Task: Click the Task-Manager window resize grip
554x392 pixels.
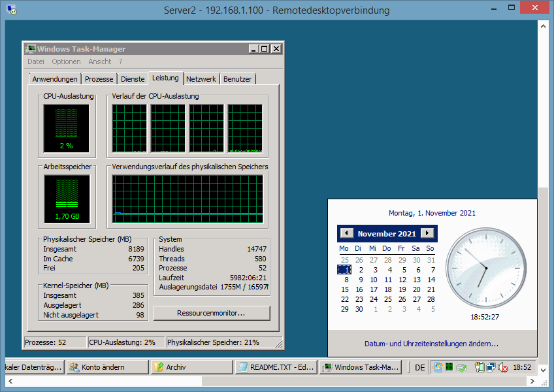Action: pyautogui.click(x=279, y=344)
